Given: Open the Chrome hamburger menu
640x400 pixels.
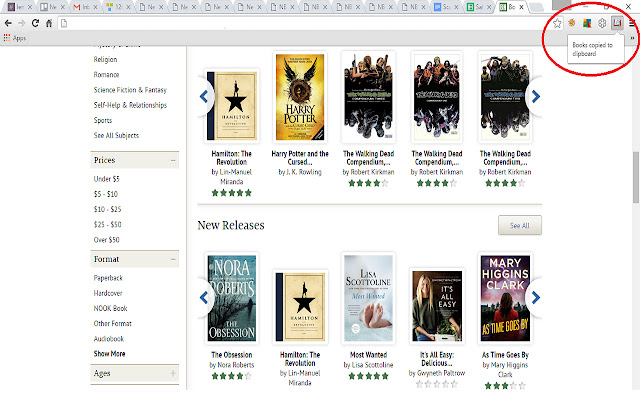Looking at the screenshot, I should pos(632,23).
